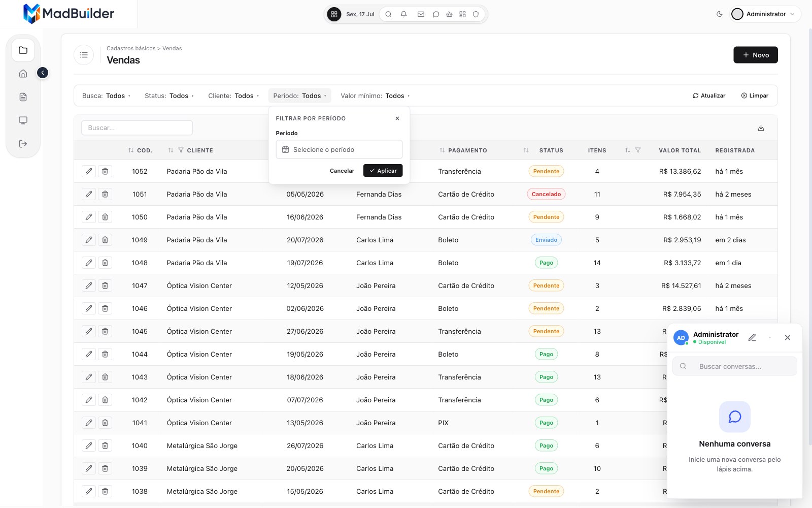This screenshot has height=508, width=812.
Task: Click the filter icon in the Cliente column header
Action: point(181,150)
